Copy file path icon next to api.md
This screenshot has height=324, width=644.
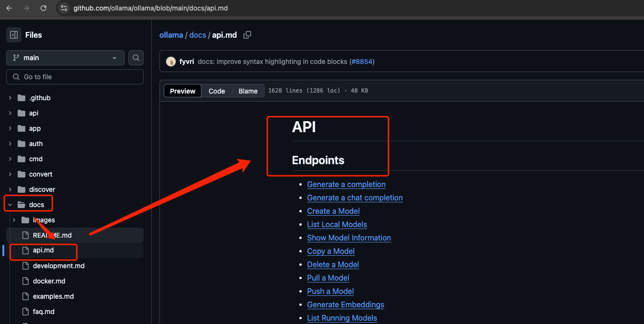[247, 35]
